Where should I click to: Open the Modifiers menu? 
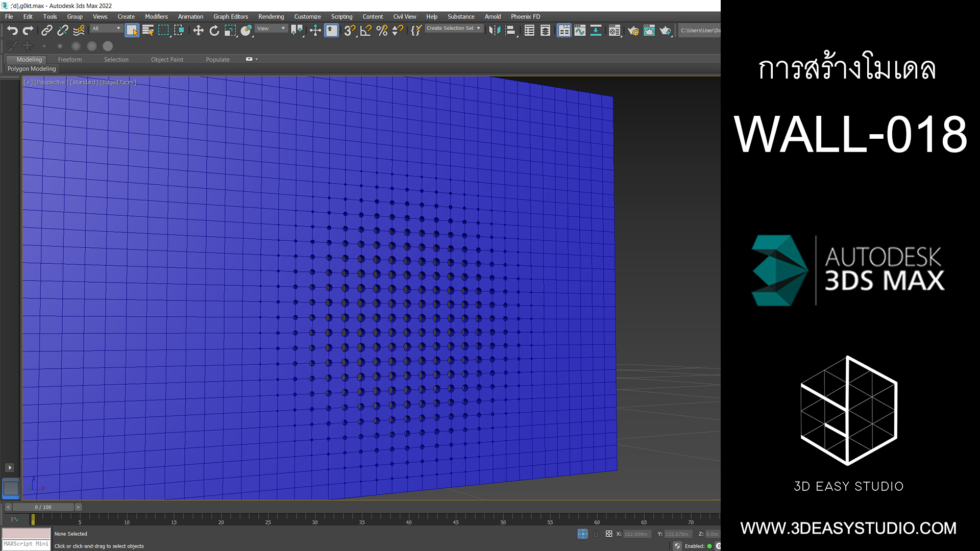[156, 17]
